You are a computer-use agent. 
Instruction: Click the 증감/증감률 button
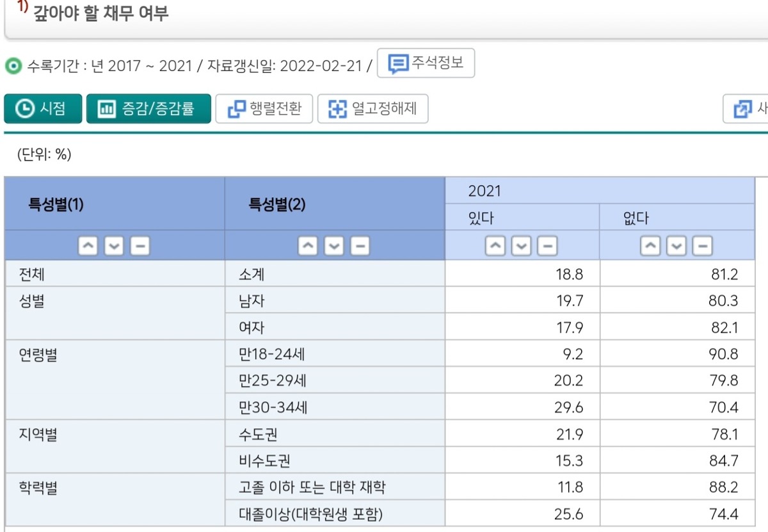click(148, 109)
